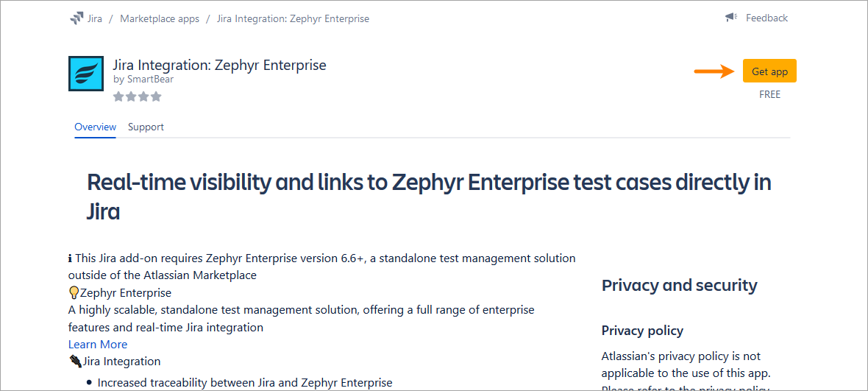Click the Feedback megaphone icon
868x391 pixels.
pos(730,18)
